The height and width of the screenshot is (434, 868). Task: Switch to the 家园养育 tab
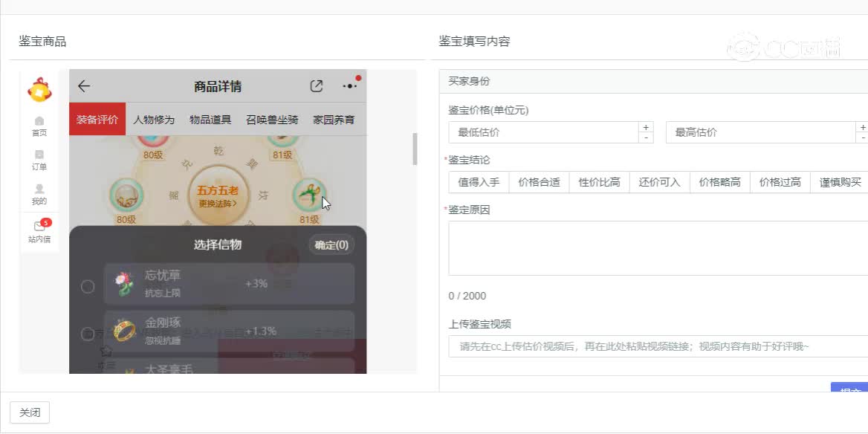[x=334, y=119]
